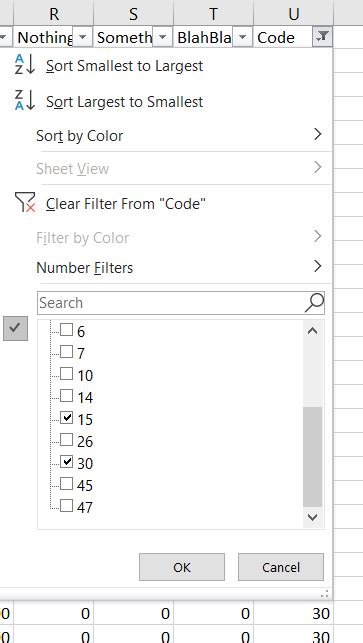Confirm the filter with OK
363x643 pixels.
click(x=182, y=567)
